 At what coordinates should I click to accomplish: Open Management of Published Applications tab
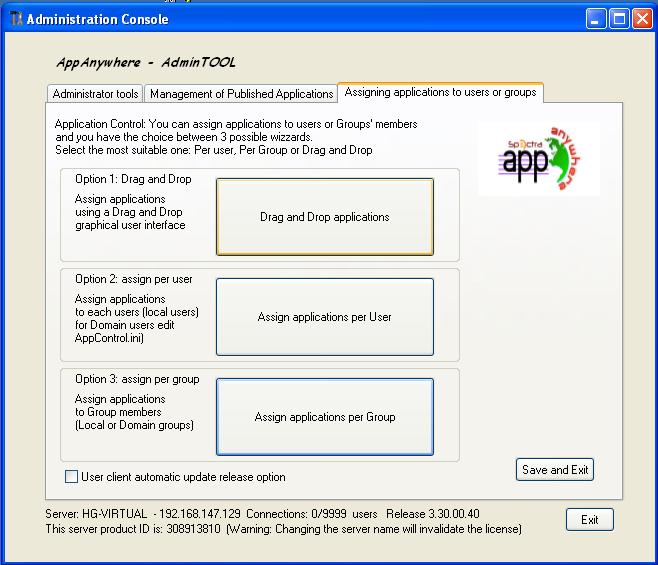point(241,93)
